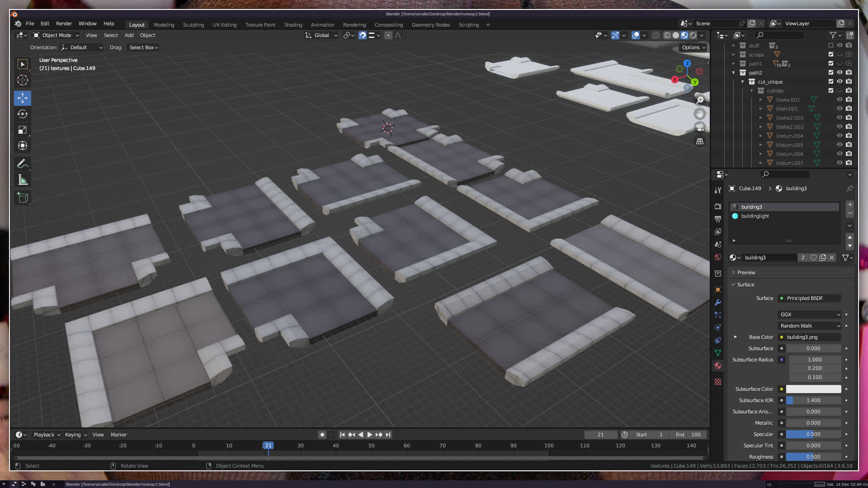Toggle camera view in viewport
This screenshot has width=868, height=488.
tap(700, 127)
